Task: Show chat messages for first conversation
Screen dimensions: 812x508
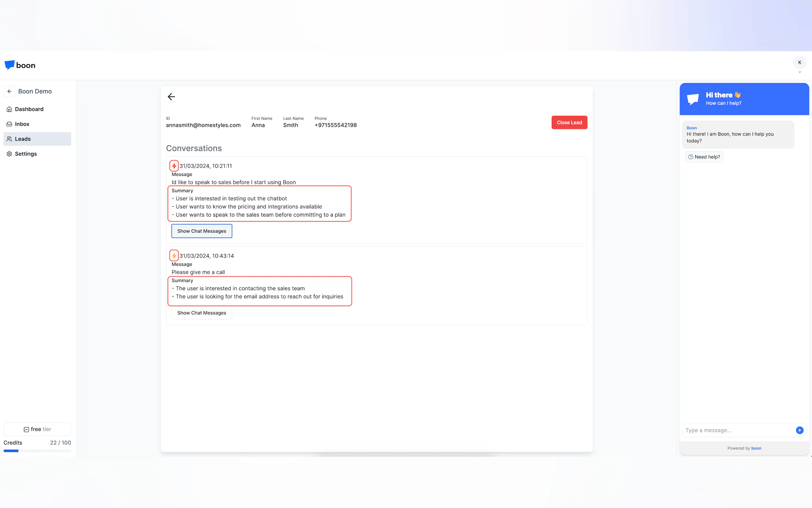Action: coord(201,231)
